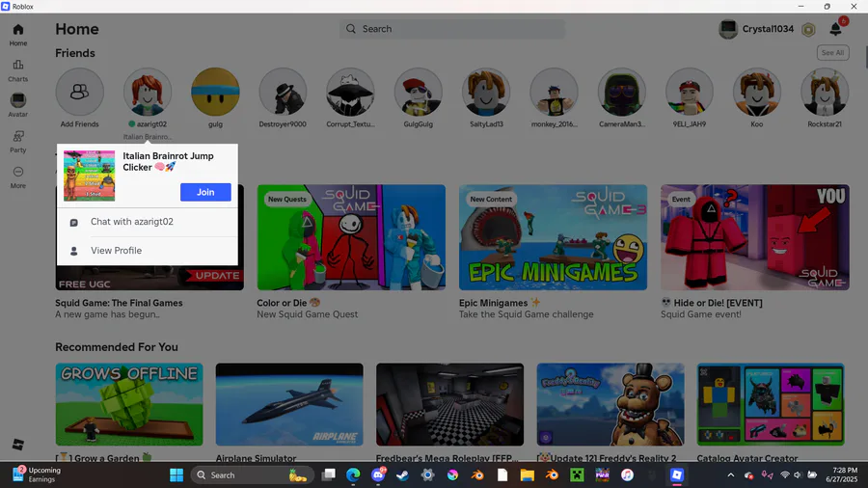Open Airplane Simulator thumbnail
868x488 pixels.
point(289,404)
